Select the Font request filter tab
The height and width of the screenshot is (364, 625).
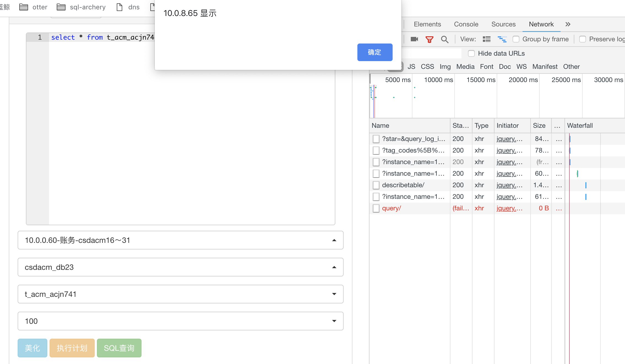pyautogui.click(x=487, y=66)
